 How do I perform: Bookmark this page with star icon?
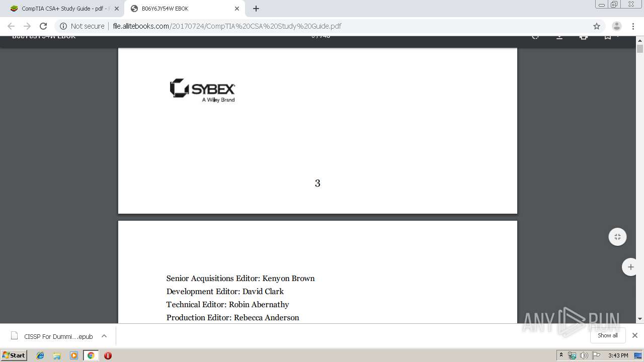pos(597,26)
